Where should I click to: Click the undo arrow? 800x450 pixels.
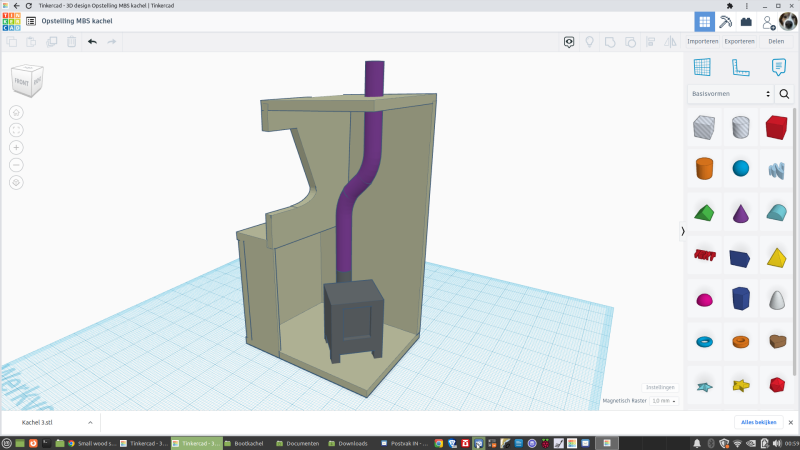(x=92, y=42)
